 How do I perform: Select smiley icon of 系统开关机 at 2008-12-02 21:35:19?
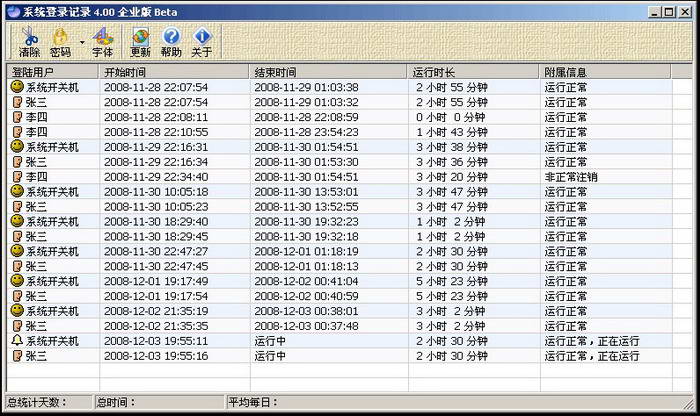tap(17, 311)
